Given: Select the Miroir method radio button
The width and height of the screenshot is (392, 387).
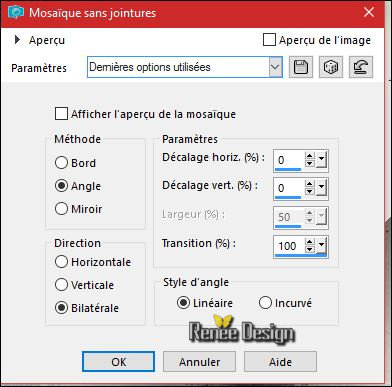Looking at the screenshot, I should tap(61, 209).
